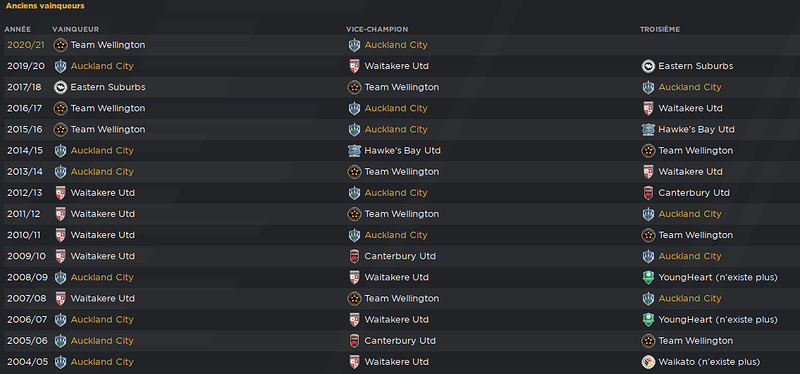Sort by the VICE-CHAMPION column header

click(377, 30)
